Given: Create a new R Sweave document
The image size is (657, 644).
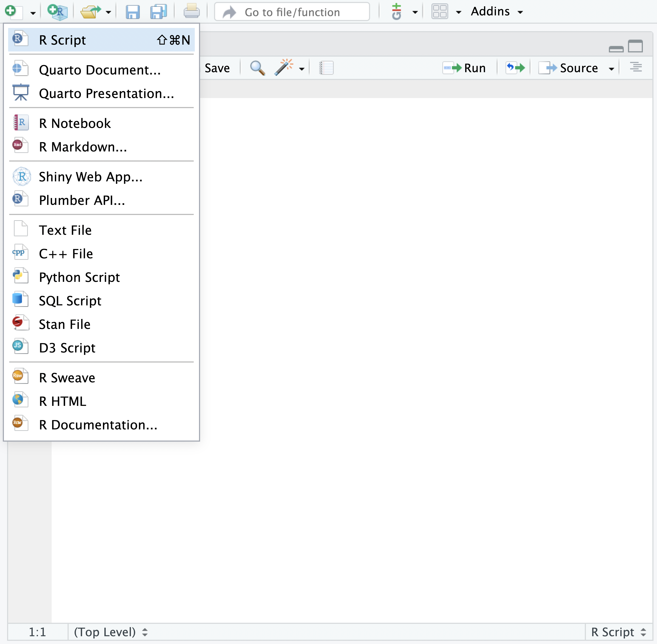Looking at the screenshot, I should [x=101, y=378].
